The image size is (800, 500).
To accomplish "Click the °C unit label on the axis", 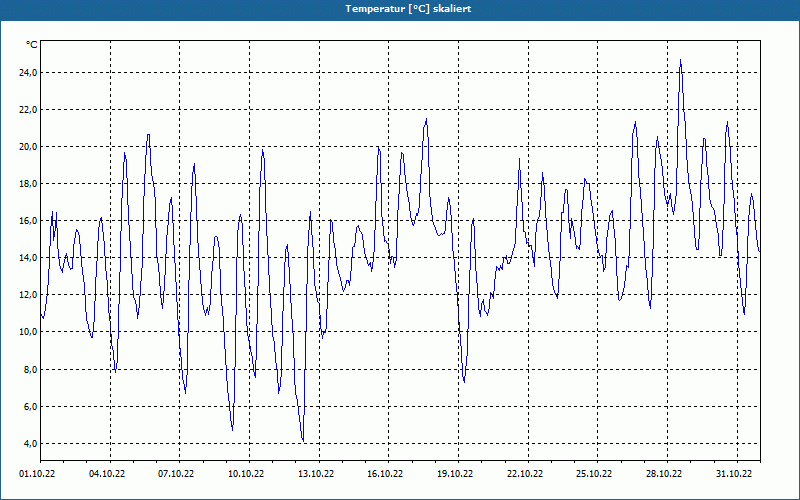I will 32,45.
